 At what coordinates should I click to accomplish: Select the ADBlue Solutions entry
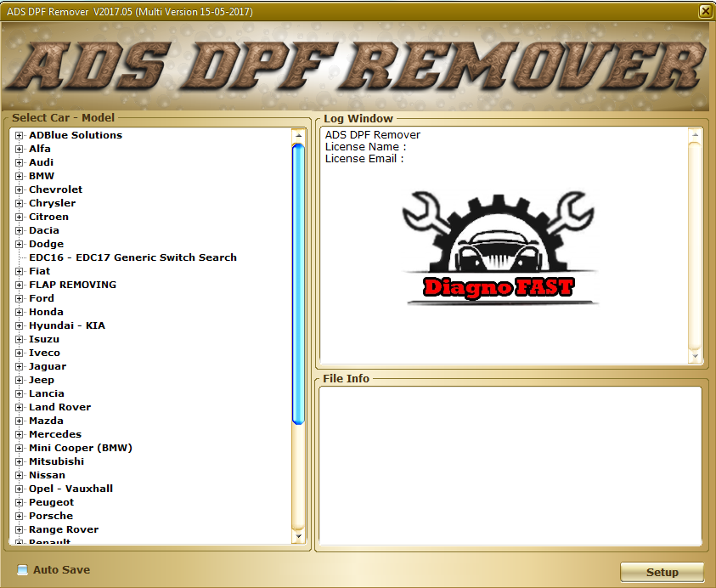(x=76, y=135)
